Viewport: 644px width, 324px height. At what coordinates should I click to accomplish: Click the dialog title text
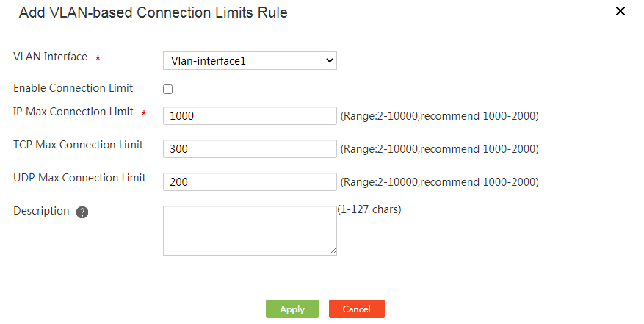click(153, 12)
